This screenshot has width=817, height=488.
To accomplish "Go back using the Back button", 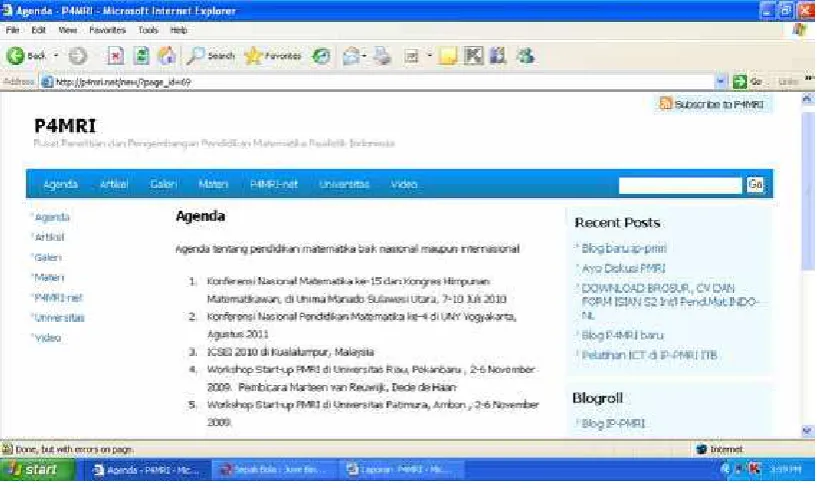I will 26,56.
